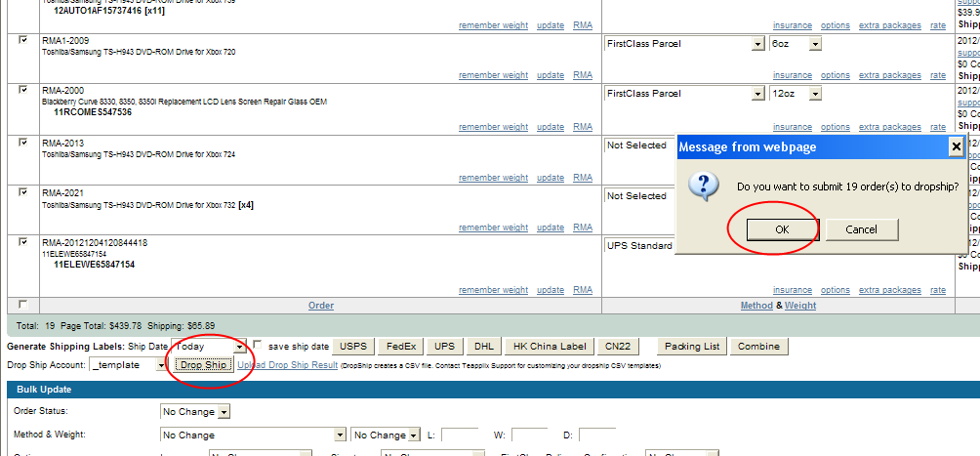Open the Upload Drop Ship Result link
Viewport: 980px width, 456px height.
(288, 364)
